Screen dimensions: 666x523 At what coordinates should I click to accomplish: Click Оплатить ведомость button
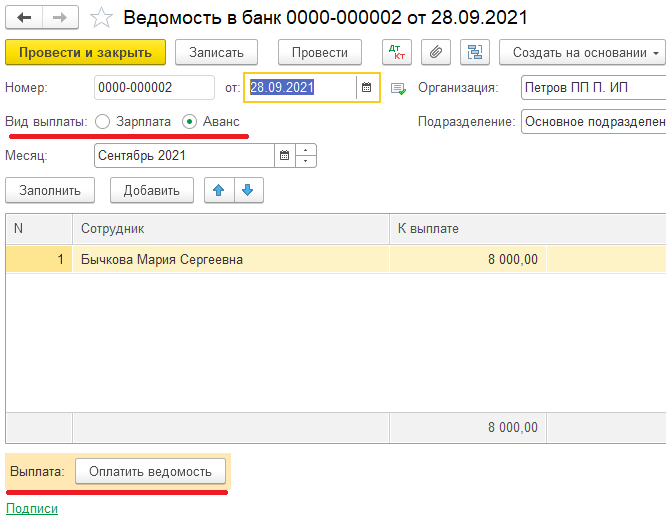coord(150,472)
